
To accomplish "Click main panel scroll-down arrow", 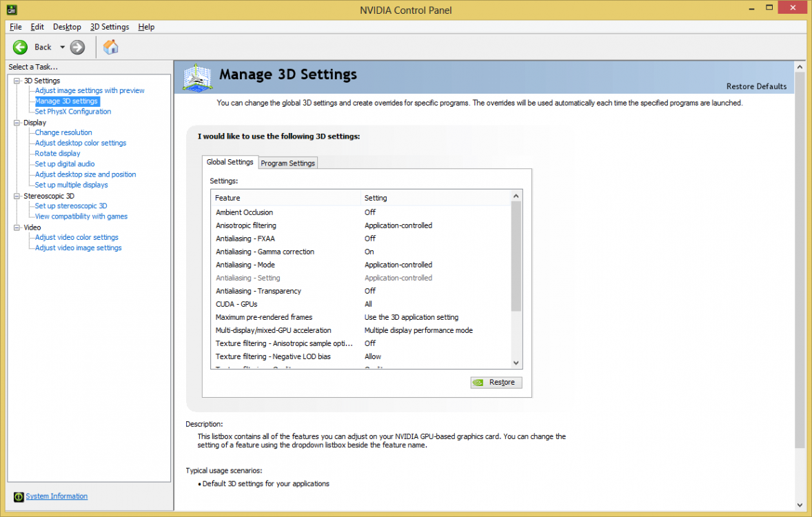I will pyautogui.click(x=800, y=505).
